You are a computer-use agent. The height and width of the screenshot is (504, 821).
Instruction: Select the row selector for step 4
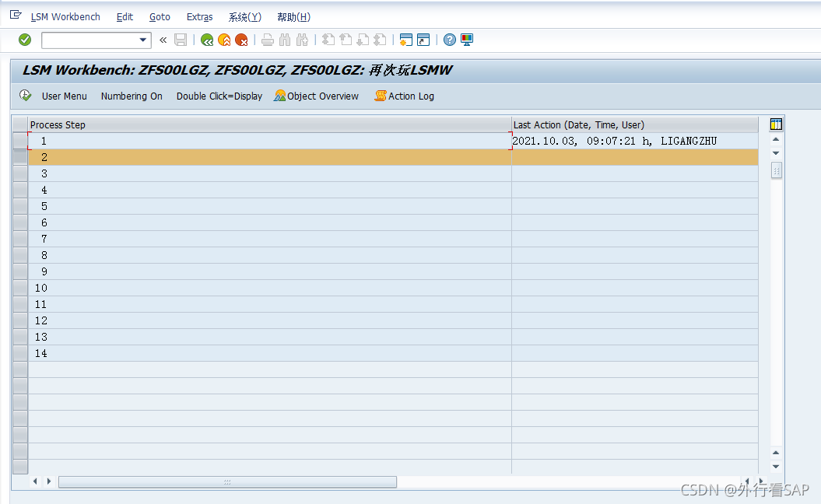click(x=20, y=190)
